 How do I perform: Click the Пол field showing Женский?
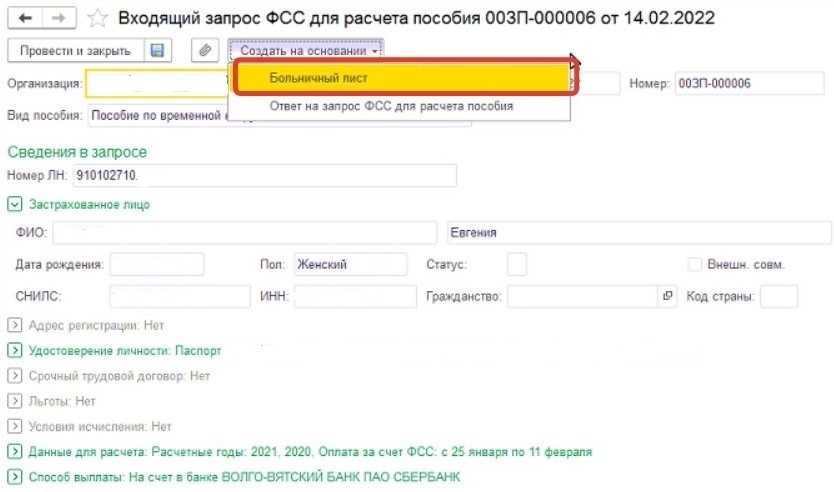(350, 265)
